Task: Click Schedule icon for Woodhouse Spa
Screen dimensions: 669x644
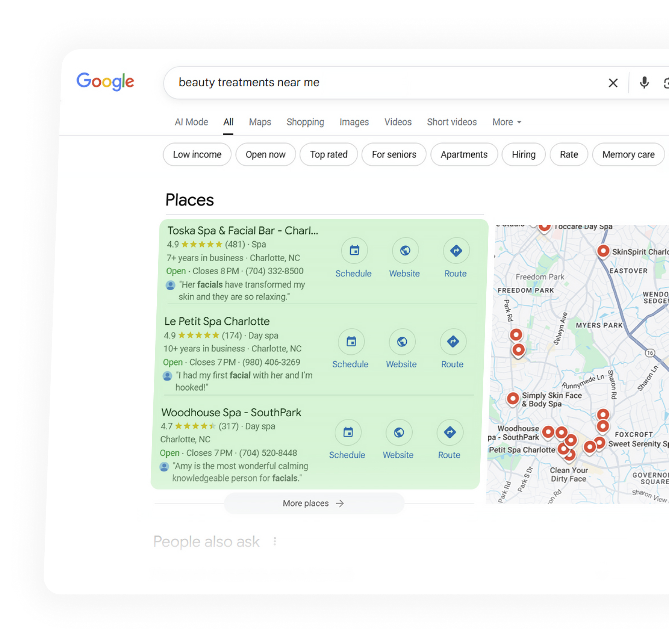Action: (x=348, y=432)
